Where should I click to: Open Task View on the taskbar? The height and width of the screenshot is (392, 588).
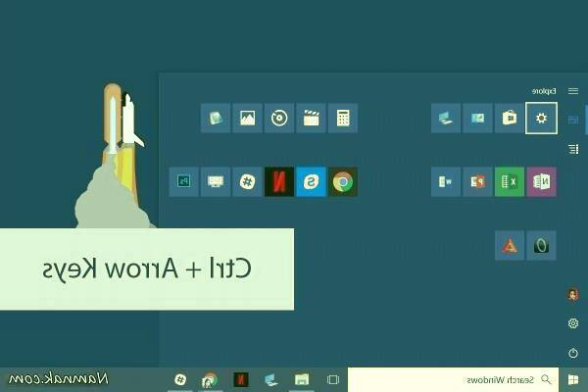[332, 379]
